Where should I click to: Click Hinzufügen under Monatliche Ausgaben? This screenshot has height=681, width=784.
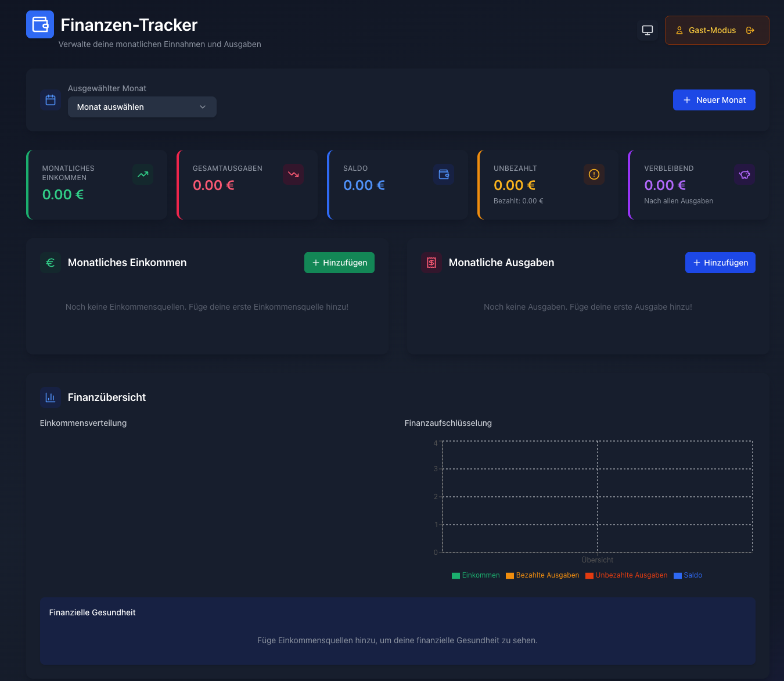[x=720, y=263]
